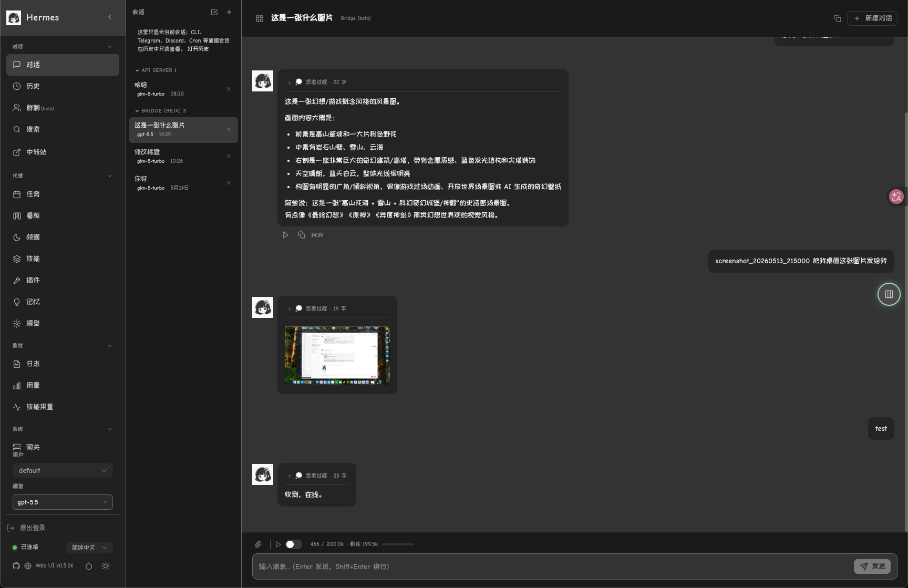Collapse the BRIDGE (BETA) session group
The image size is (908, 588).
pos(160,111)
